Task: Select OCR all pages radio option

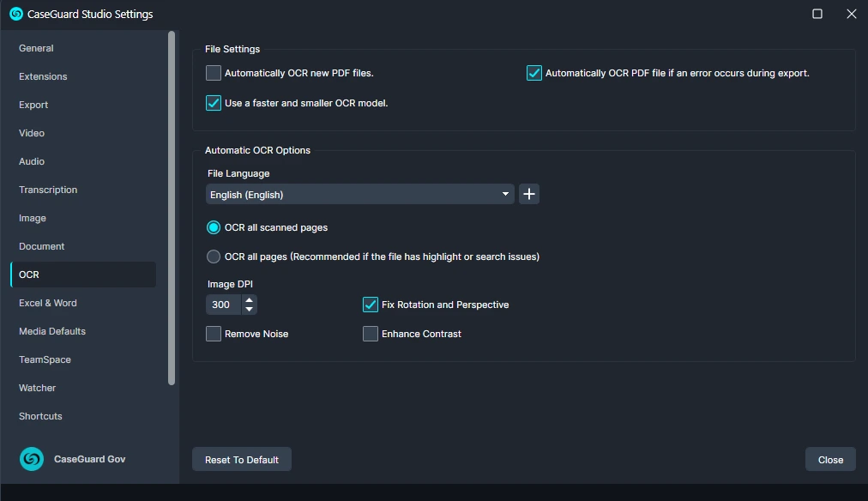Action: pos(213,257)
